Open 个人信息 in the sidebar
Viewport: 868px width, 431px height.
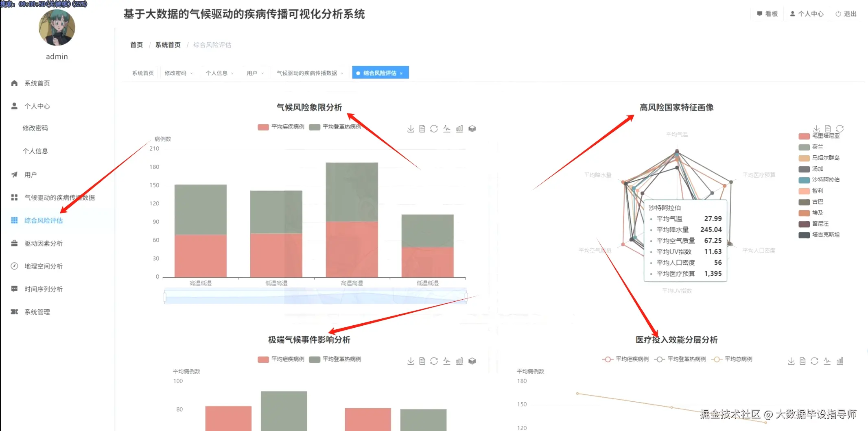click(x=35, y=151)
